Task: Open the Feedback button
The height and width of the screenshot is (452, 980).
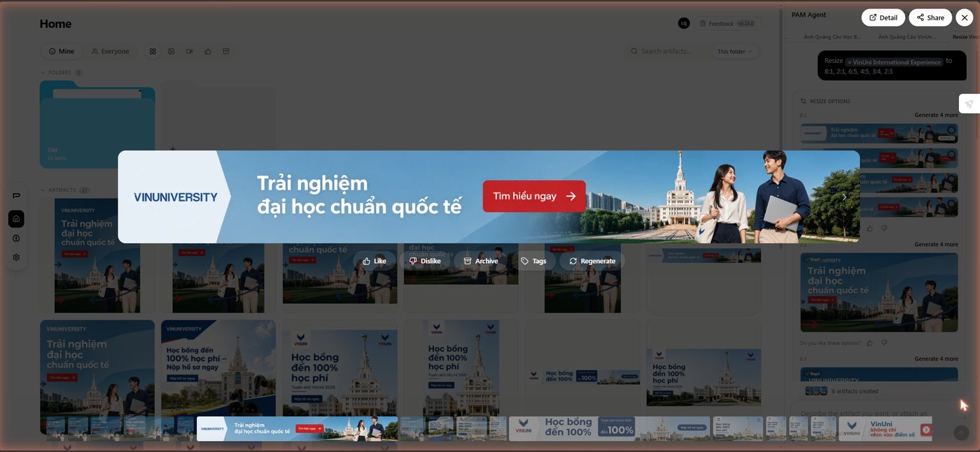Action: (727, 23)
